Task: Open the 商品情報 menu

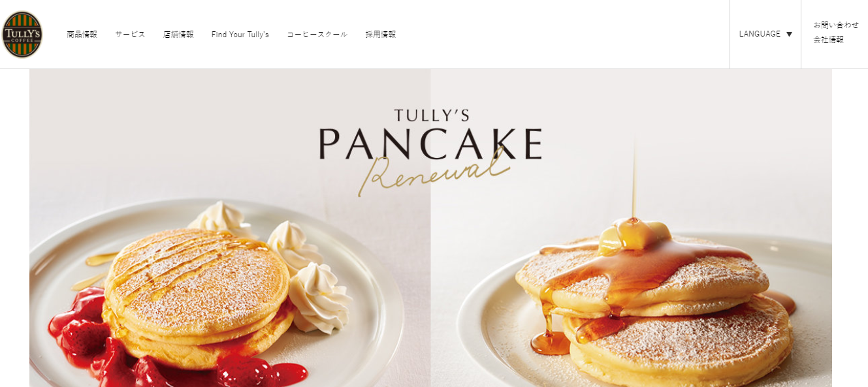Action: click(x=82, y=35)
